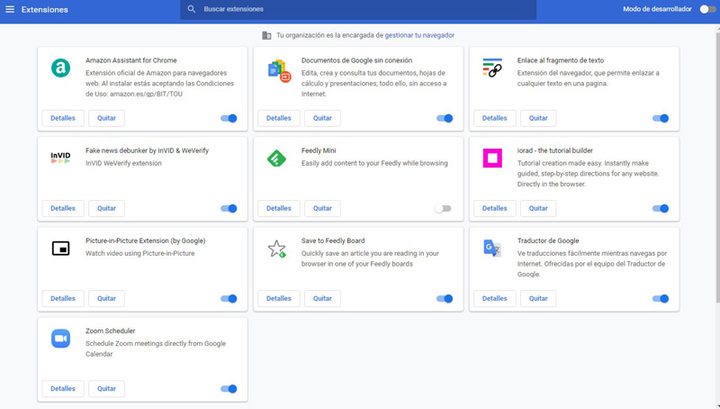Remove Fake news debunker with Quitar
This screenshot has width=720, height=409.
point(107,208)
